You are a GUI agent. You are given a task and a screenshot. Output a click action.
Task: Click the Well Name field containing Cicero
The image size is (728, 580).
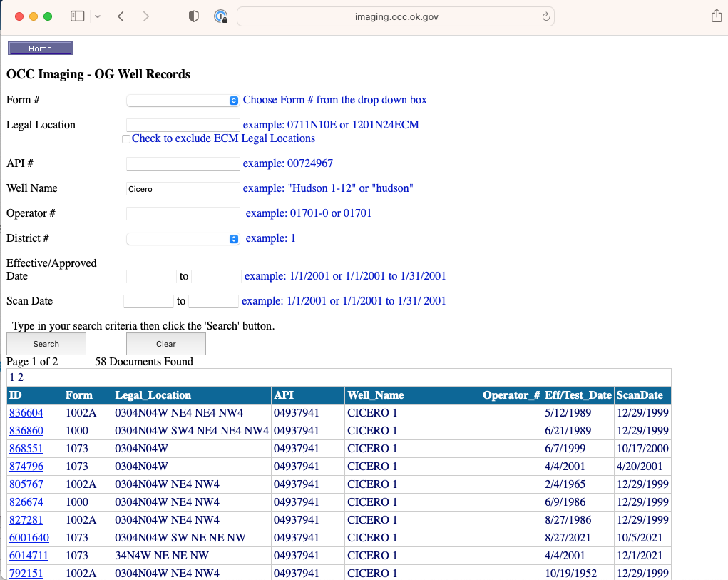point(183,188)
